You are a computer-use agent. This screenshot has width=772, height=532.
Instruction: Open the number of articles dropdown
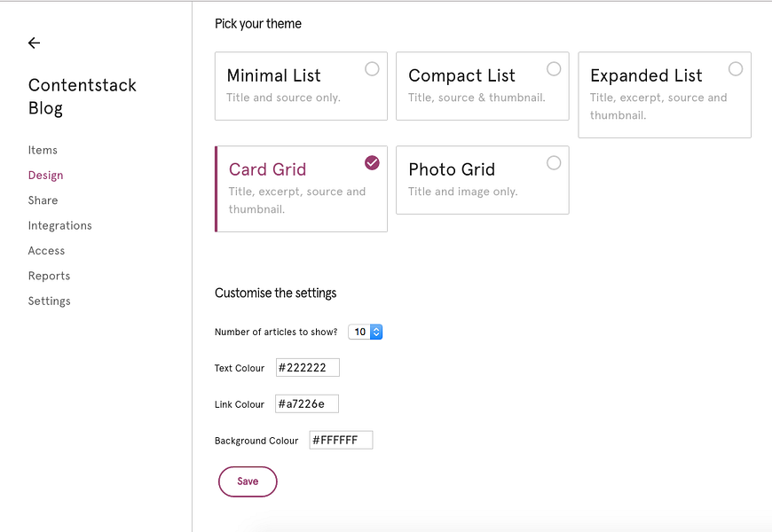pyautogui.click(x=366, y=332)
